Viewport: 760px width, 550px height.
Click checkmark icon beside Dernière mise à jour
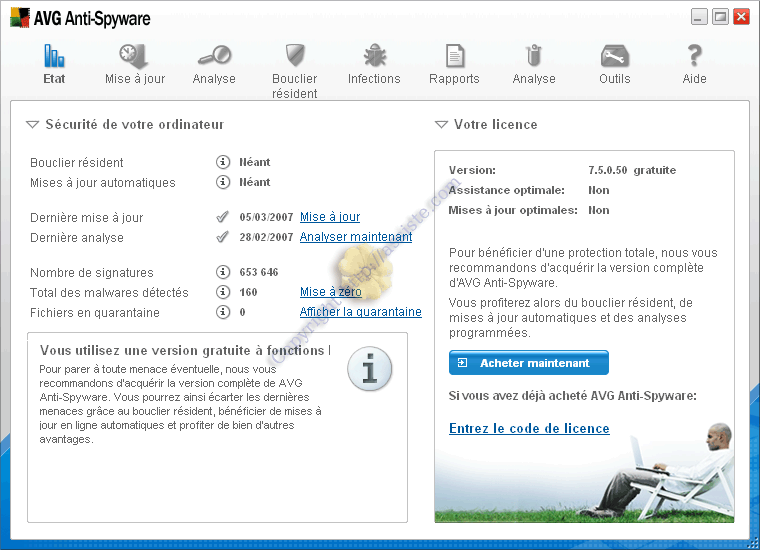[222, 217]
